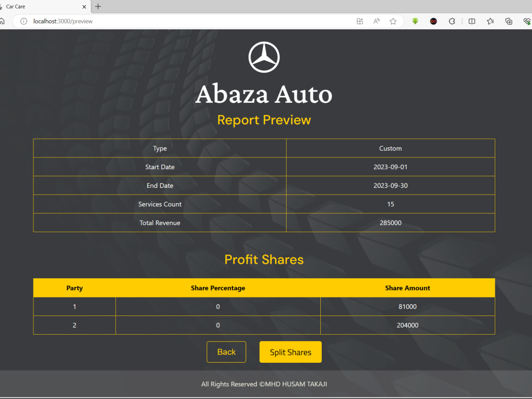
Task: Click the Abaza Auto heading
Action: coord(264,94)
